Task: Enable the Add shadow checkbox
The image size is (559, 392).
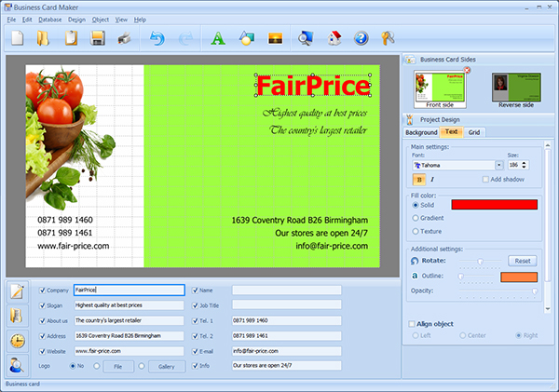Action: (x=484, y=179)
